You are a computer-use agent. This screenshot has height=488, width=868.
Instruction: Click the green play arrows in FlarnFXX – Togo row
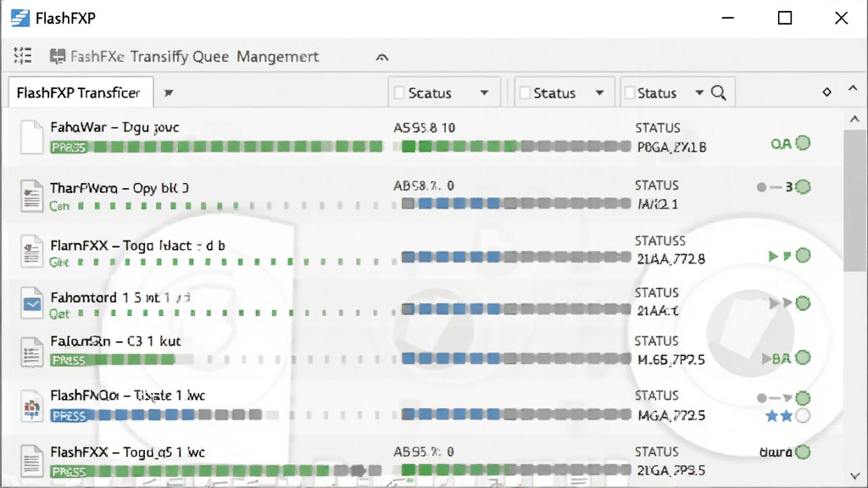click(x=780, y=256)
